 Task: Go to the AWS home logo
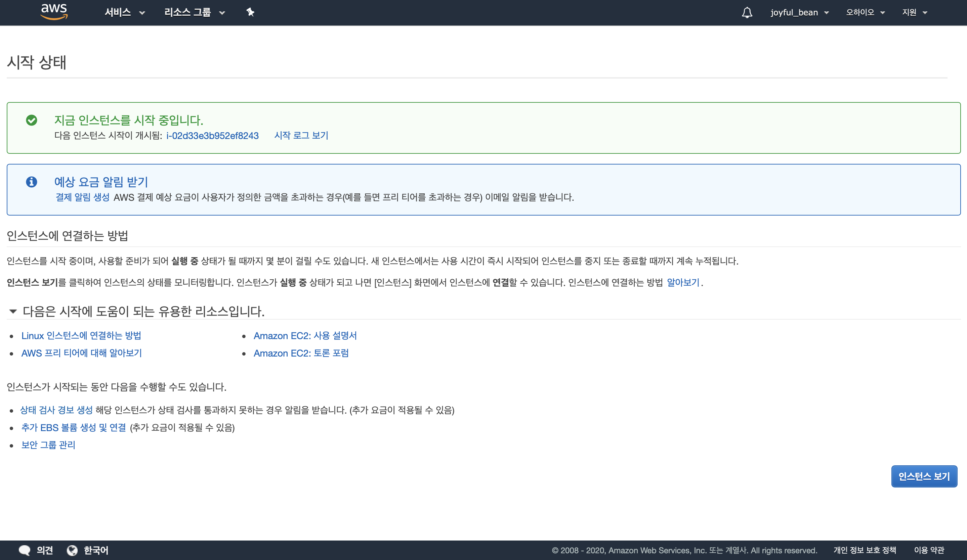pyautogui.click(x=54, y=11)
